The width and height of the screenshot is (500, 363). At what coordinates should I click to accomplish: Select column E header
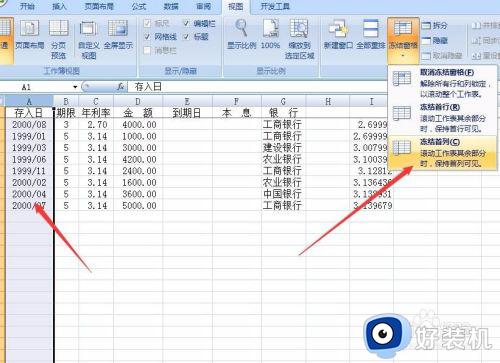[x=187, y=101]
